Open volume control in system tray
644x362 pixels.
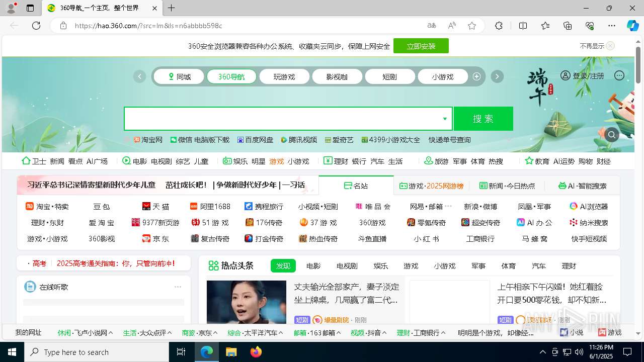[579, 352]
